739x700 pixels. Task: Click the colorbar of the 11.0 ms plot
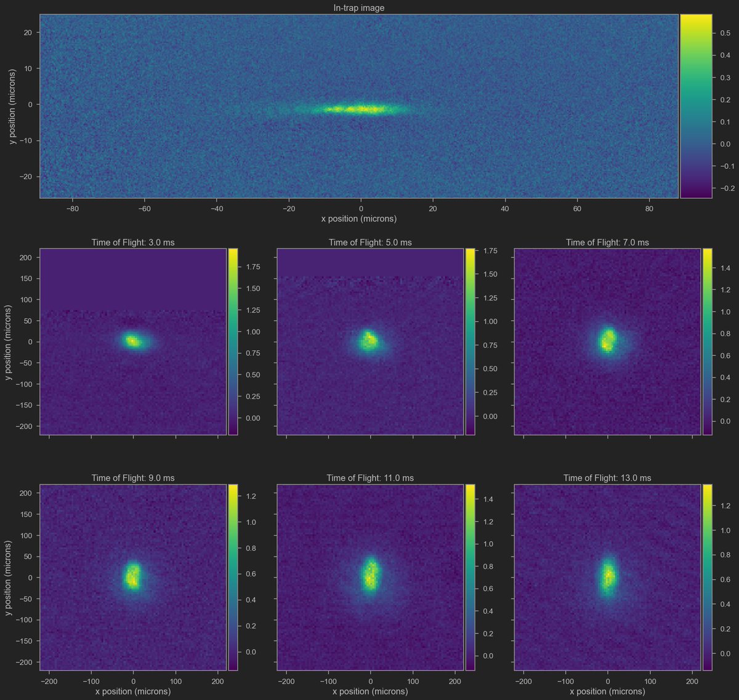[470, 577]
